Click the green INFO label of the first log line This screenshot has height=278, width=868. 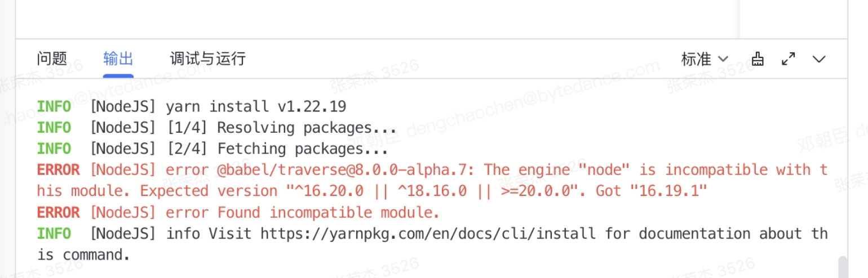(54, 106)
